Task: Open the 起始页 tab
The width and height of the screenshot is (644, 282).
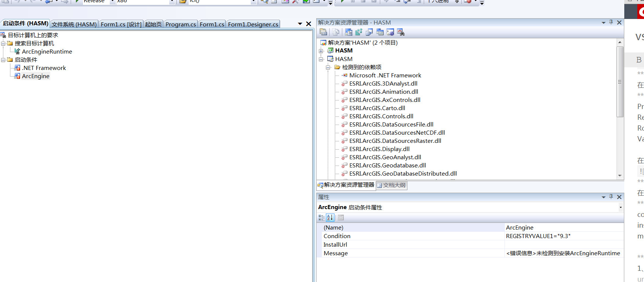Action: [x=153, y=24]
